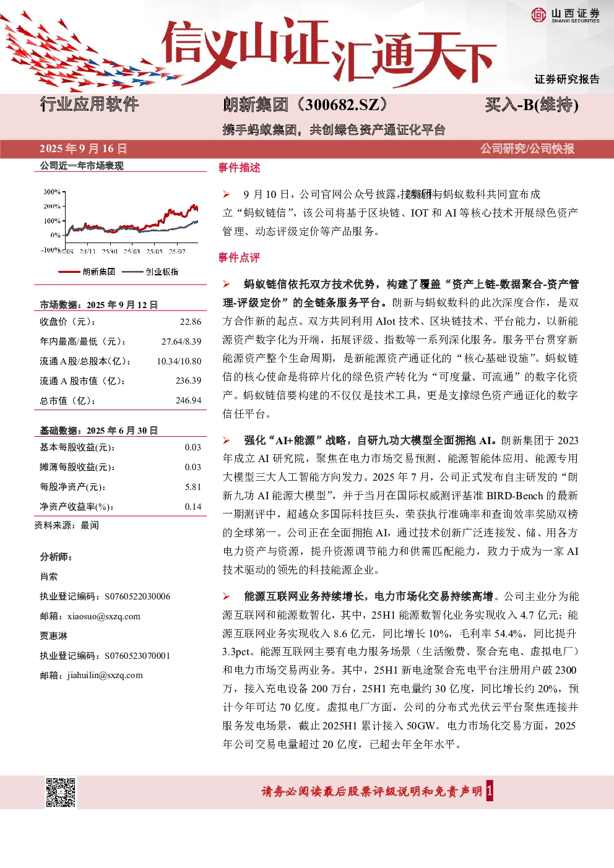Screen dimensions: 614x868
Task: Click the arrow bullet before 能源互联网业务
Action: tap(227, 596)
